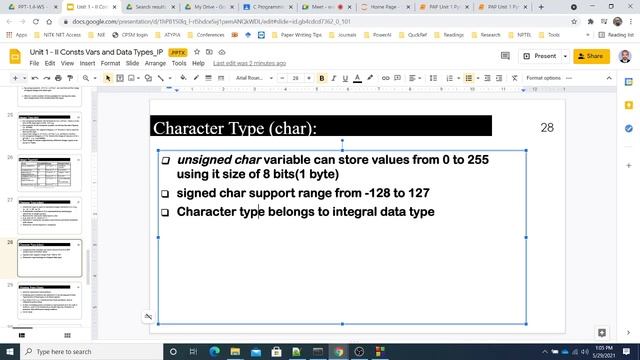Open the font family dropdown
This screenshot has height=360, width=640.
(x=254, y=78)
